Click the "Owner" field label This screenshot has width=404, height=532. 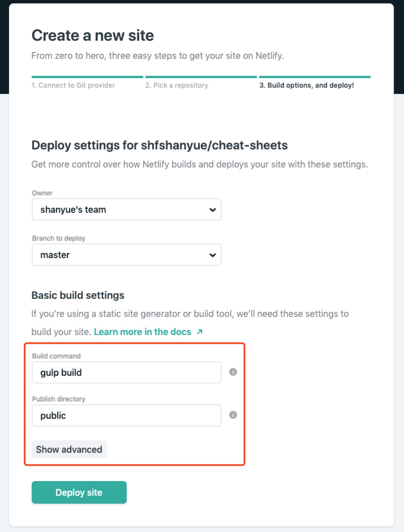click(42, 193)
